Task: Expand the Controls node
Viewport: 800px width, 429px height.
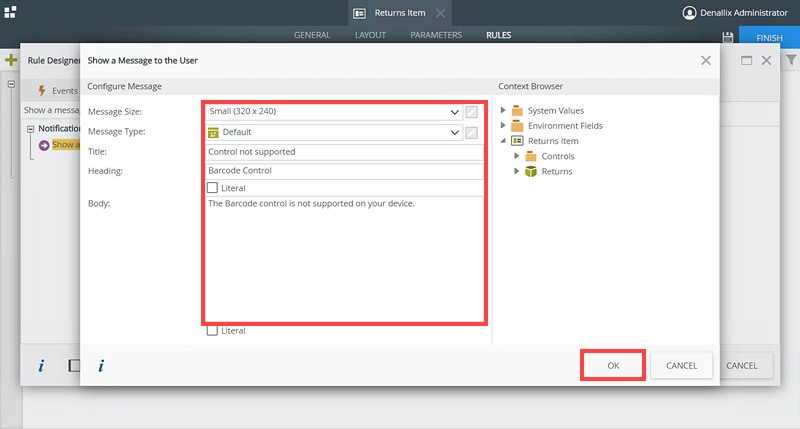Action: pos(516,156)
